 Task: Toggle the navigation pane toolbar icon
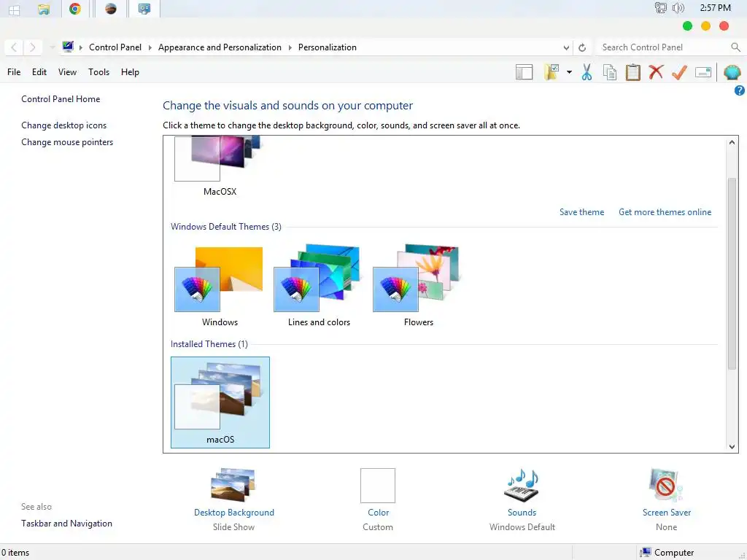tap(524, 72)
